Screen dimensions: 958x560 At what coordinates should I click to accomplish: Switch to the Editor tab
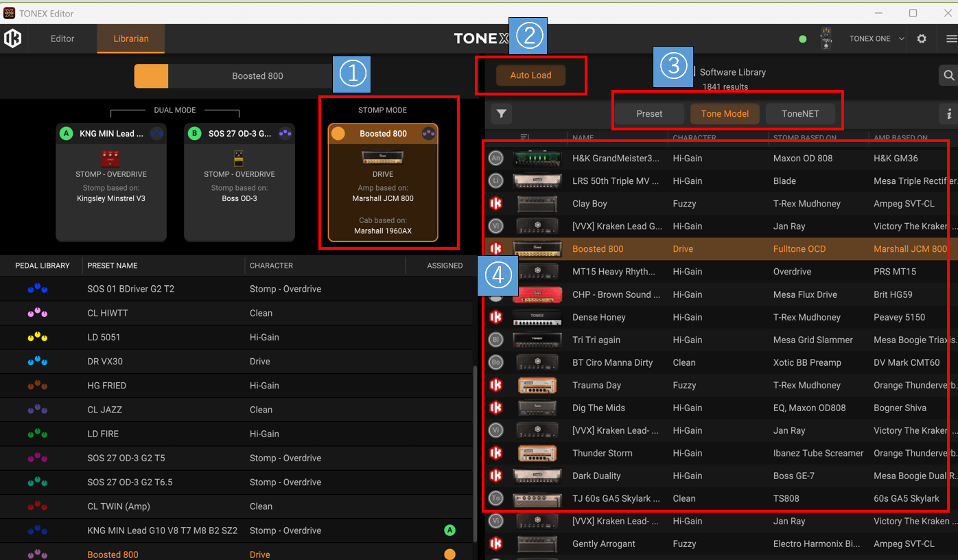coord(62,39)
